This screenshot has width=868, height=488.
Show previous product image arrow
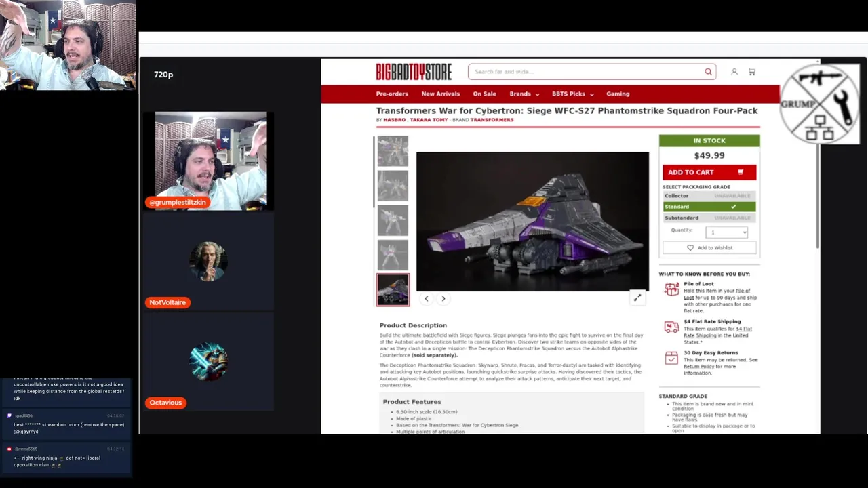(x=427, y=298)
